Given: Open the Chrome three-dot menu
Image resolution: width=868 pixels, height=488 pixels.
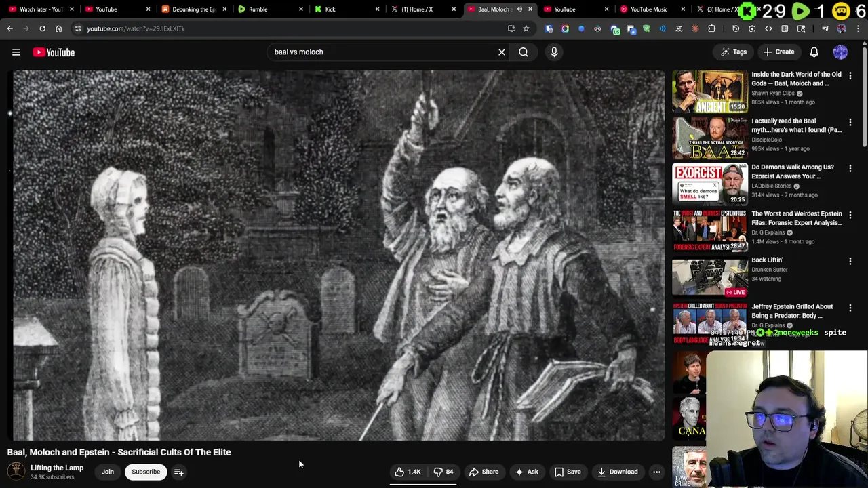Looking at the screenshot, I should coord(858,28).
